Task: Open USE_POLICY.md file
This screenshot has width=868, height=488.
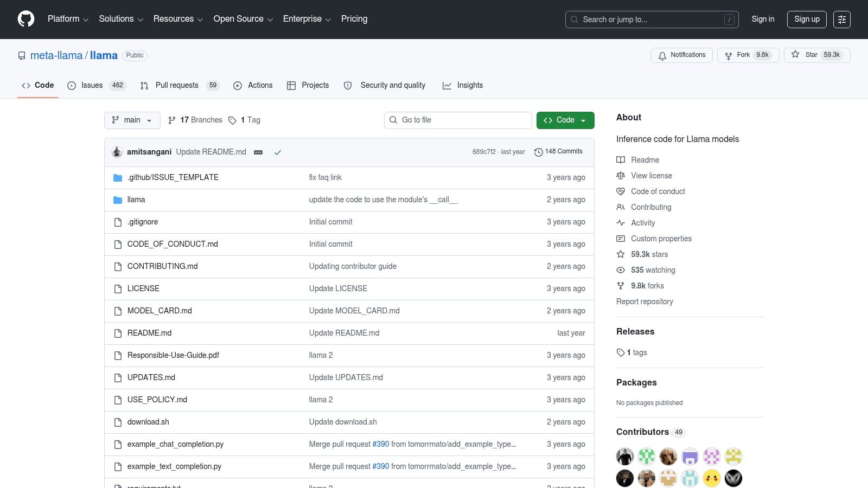Action: click(157, 400)
